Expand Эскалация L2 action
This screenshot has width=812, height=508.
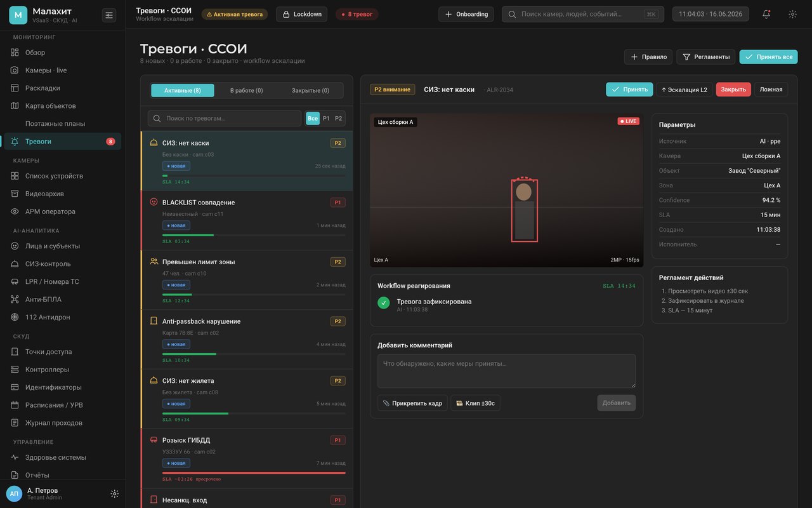684,90
